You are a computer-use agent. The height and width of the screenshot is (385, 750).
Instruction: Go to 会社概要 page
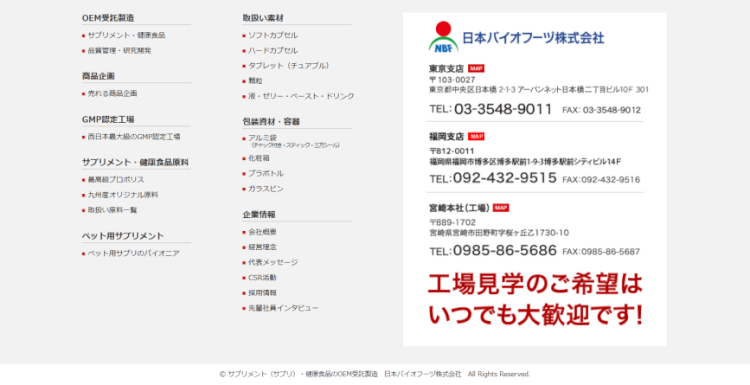pyautogui.click(x=262, y=232)
